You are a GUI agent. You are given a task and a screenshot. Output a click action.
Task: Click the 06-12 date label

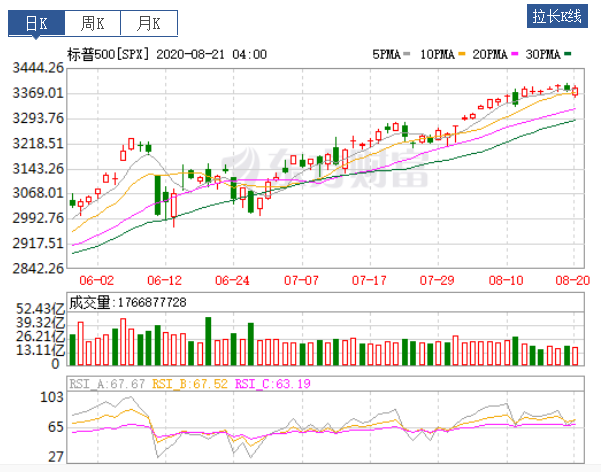coord(164,281)
